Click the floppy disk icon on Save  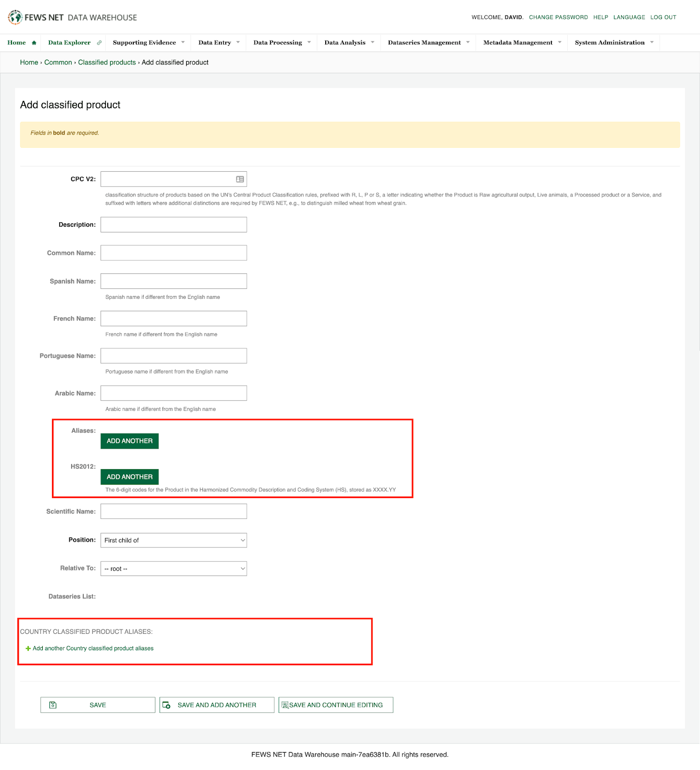click(53, 705)
